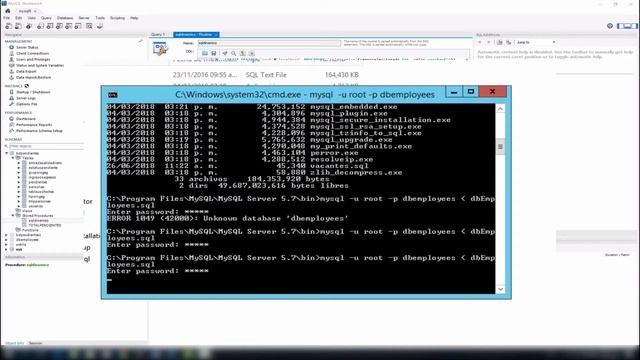640x360 pixels.
Task: Open Data Import/Restore
Action: (33, 77)
